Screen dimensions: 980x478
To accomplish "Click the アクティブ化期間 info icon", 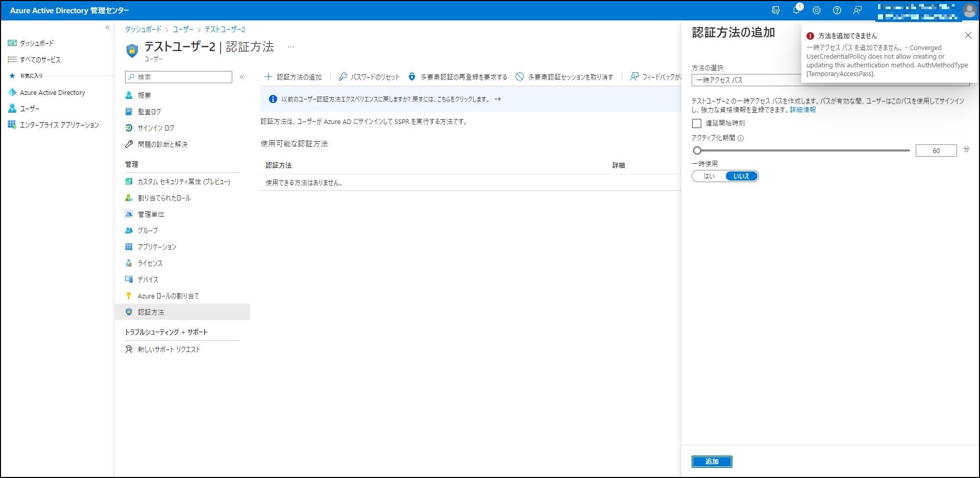I will (741, 138).
